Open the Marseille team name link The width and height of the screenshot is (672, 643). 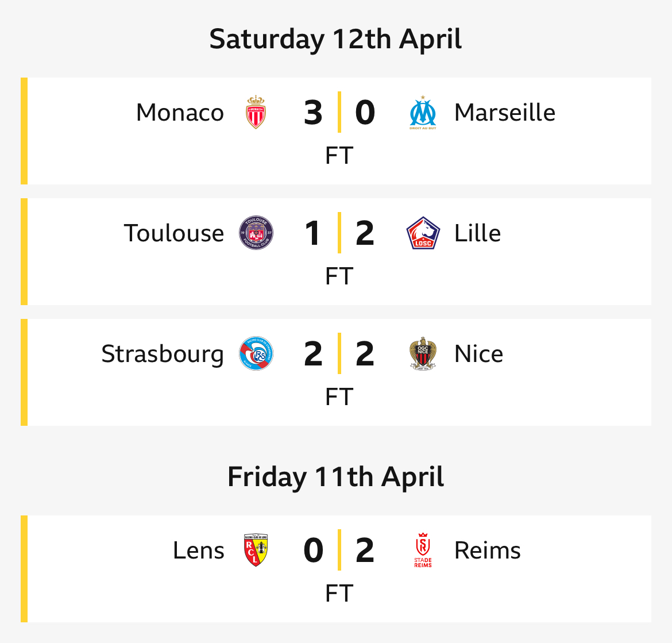point(505,112)
